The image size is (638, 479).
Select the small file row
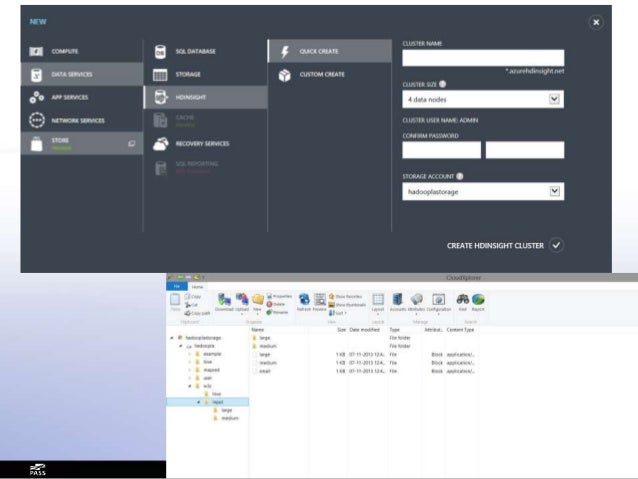point(364,371)
